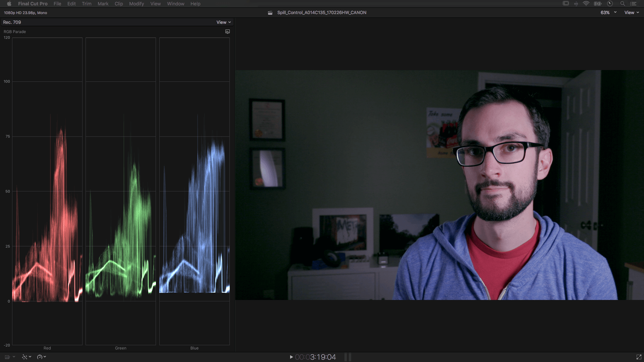Image resolution: width=644 pixels, height=362 pixels.
Task: Click the Spill_Control clip title
Action: (322, 12)
